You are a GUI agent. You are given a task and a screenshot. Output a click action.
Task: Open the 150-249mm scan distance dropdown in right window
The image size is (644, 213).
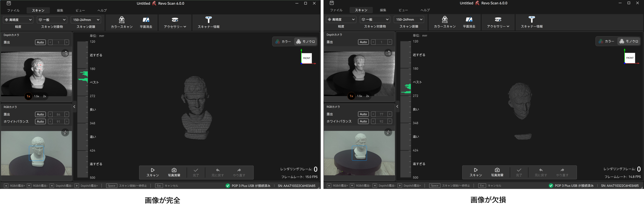409,20
